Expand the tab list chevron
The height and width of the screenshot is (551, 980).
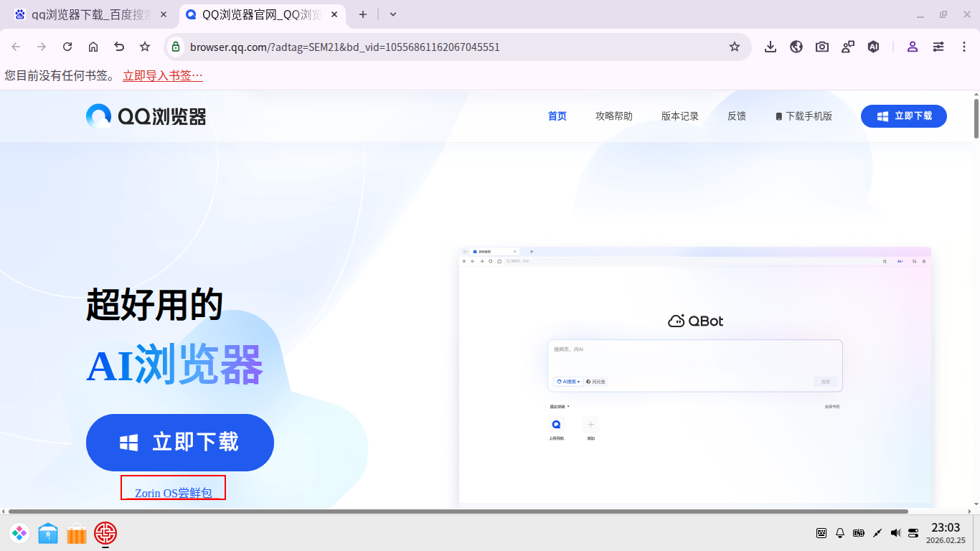pos(393,14)
